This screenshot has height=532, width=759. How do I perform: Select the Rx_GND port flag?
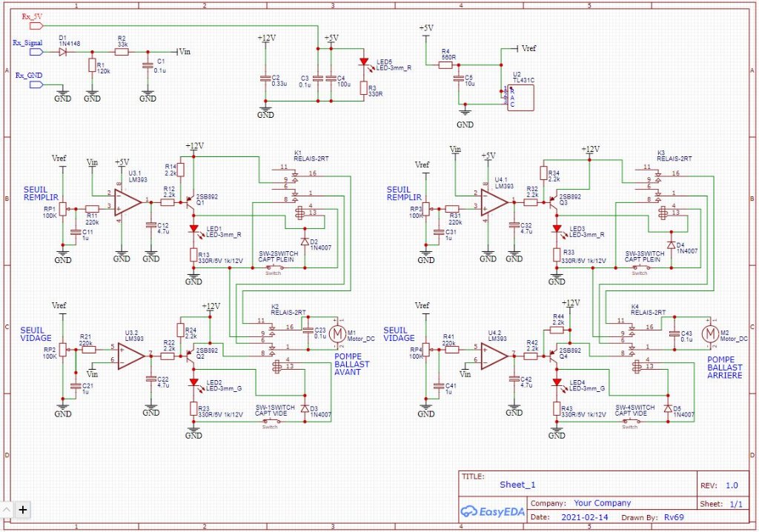36,84
